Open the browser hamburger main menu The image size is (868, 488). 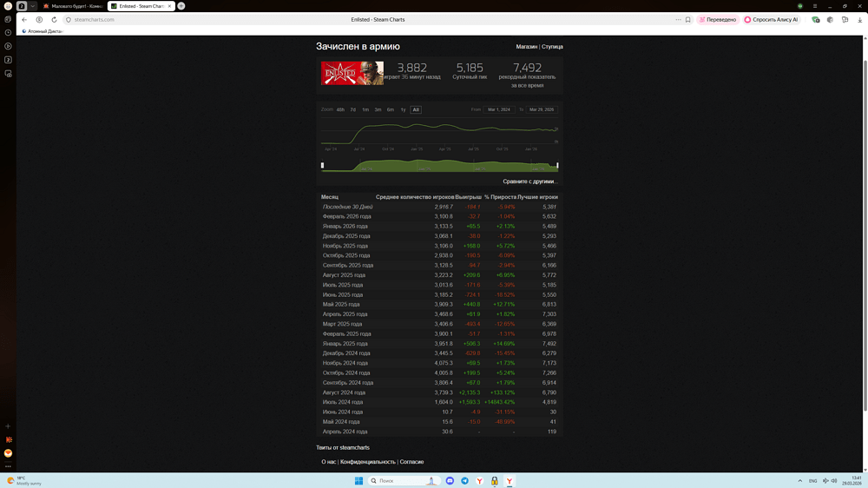814,6
